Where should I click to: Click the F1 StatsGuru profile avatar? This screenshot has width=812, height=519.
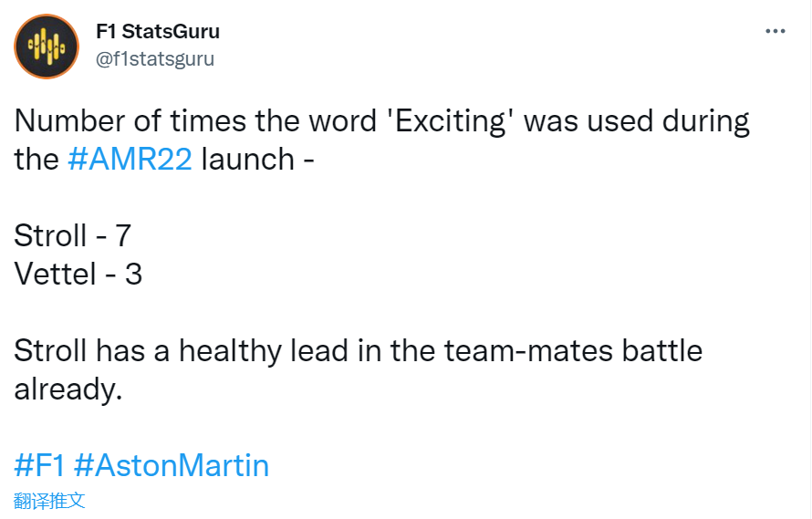(x=47, y=46)
